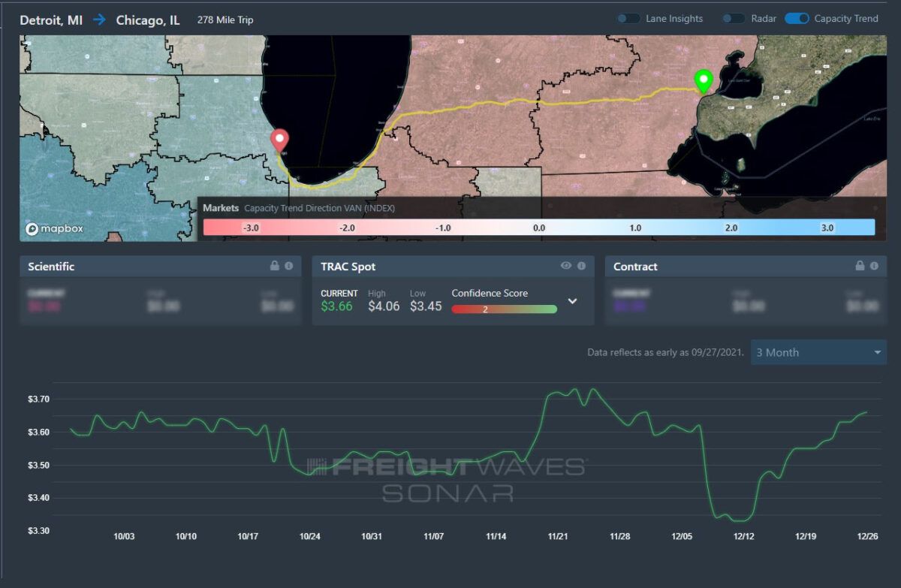The width and height of the screenshot is (901, 588).
Task: Turn on the Radar toggle
Action: pos(734,19)
